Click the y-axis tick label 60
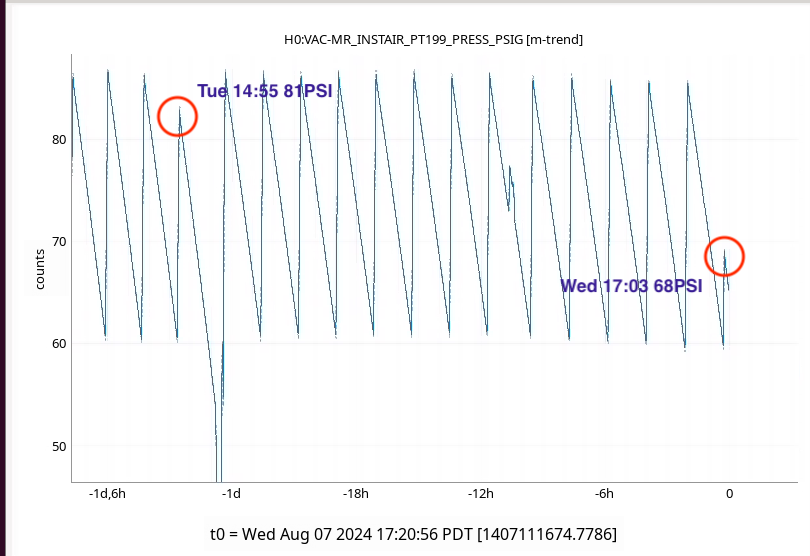The image size is (810, 556). 59,344
